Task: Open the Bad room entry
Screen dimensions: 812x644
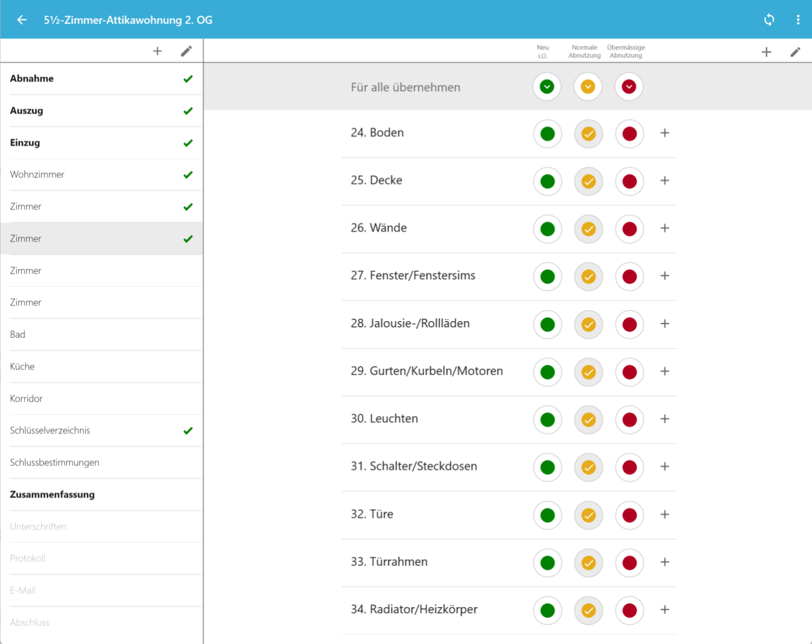Action: (x=102, y=334)
